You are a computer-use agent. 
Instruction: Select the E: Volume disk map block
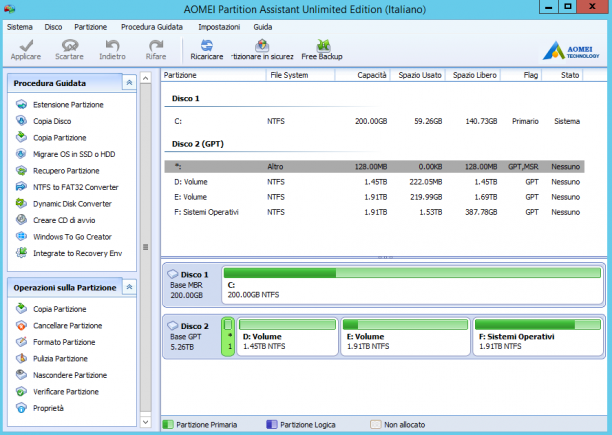(406, 337)
